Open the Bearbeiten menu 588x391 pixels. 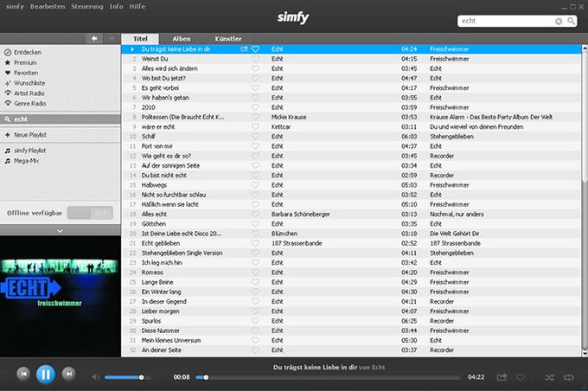tap(48, 6)
